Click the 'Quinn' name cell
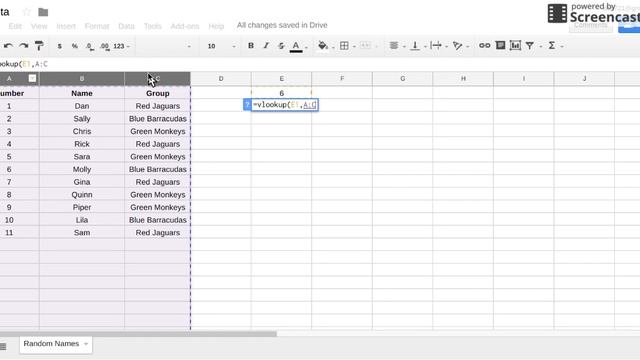The image size is (640, 360). pyautogui.click(x=82, y=195)
